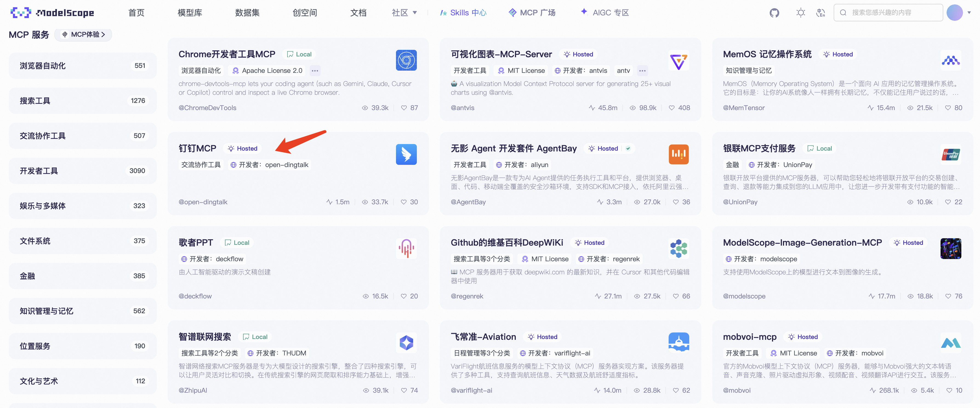Open AIGC 专区 section

coord(605,13)
